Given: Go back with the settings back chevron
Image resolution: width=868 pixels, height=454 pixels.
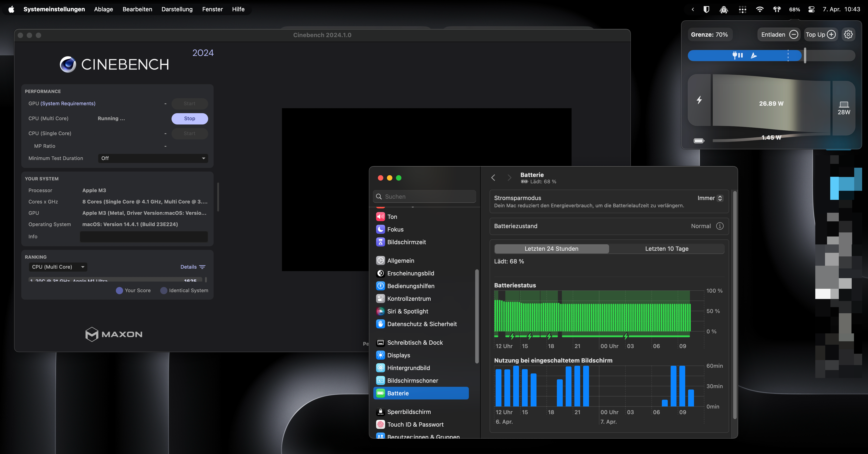Looking at the screenshot, I should point(493,178).
